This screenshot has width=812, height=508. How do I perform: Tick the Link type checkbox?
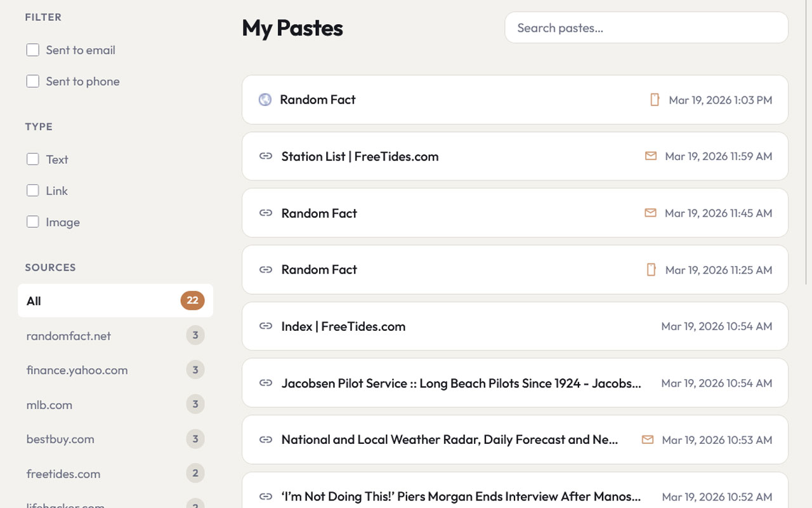[x=33, y=190]
